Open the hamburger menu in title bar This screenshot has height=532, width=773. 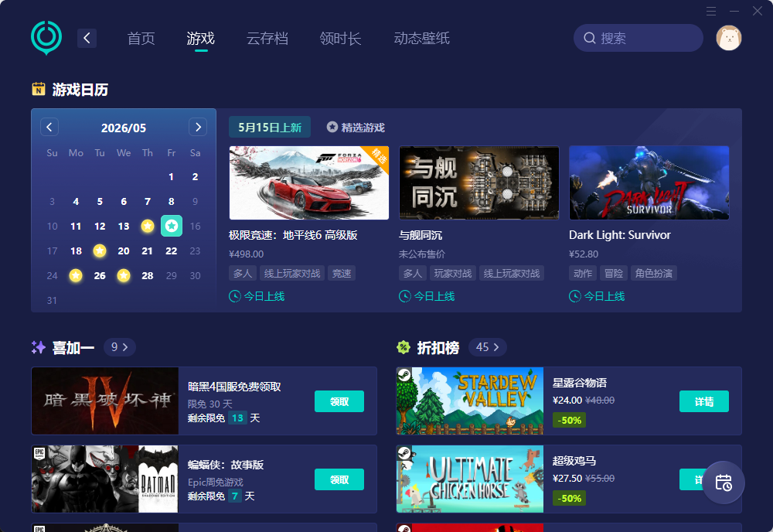point(711,11)
